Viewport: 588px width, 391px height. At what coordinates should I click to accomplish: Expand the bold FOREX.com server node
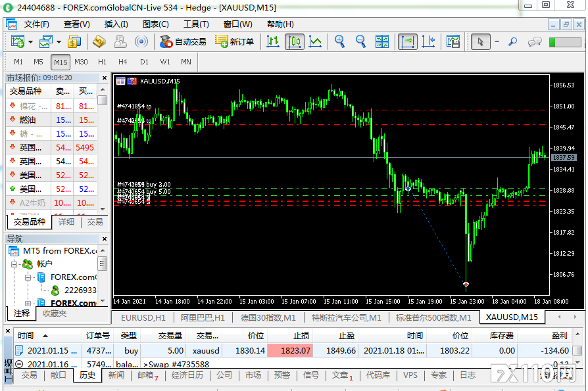tap(28, 303)
